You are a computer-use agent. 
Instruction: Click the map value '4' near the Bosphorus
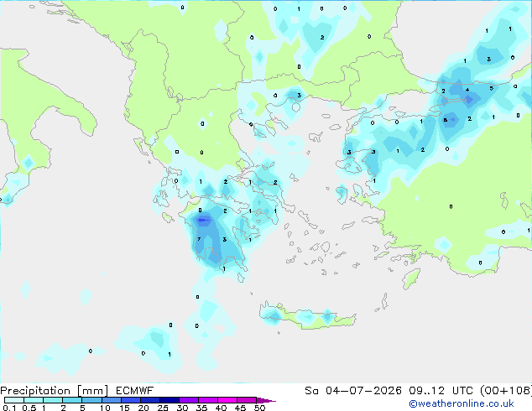click(x=467, y=90)
